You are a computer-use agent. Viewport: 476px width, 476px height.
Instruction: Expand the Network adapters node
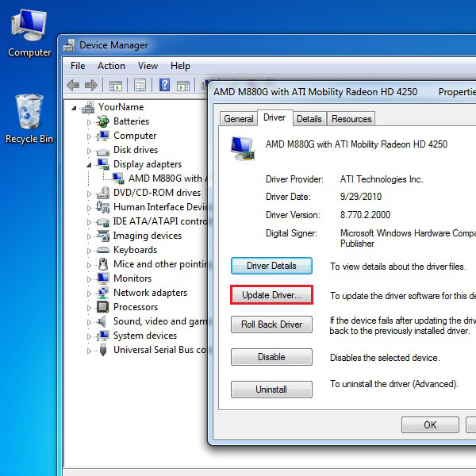pos(89,294)
